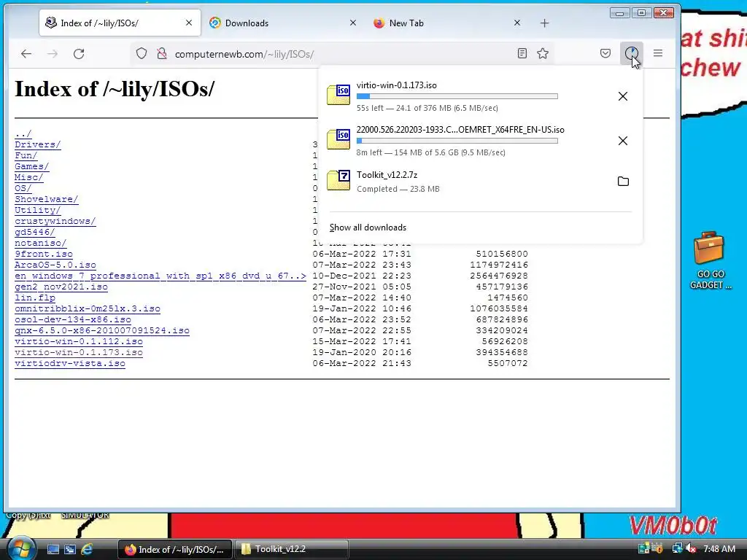Download qnx-6.5.0-x86-201007091524.iso
Screen dimensions: 747x560
[x=102, y=331]
